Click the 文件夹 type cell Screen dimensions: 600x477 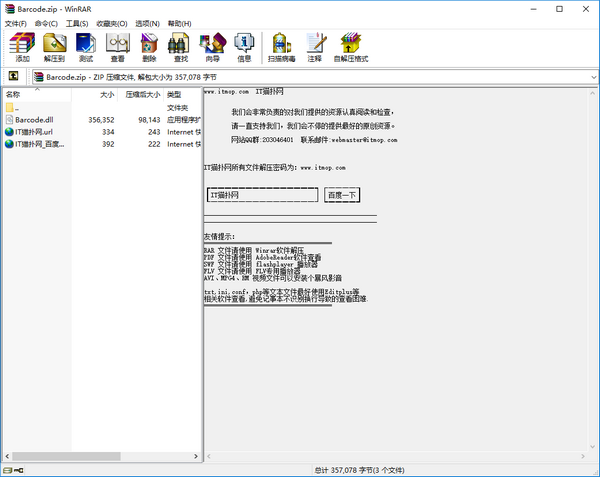click(x=178, y=108)
